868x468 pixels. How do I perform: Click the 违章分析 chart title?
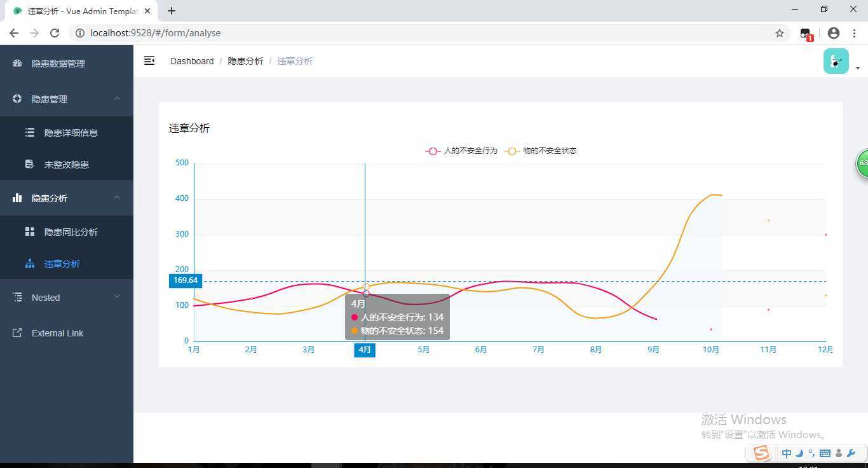(189, 128)
